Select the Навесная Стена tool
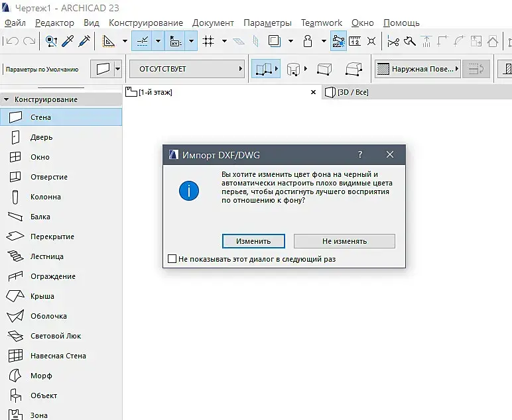 61,356
